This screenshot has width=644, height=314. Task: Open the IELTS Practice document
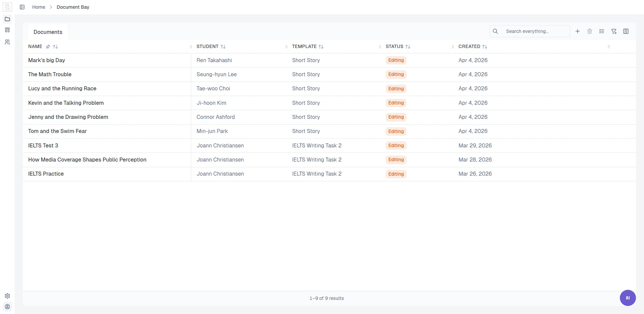[x=46, y=174]
